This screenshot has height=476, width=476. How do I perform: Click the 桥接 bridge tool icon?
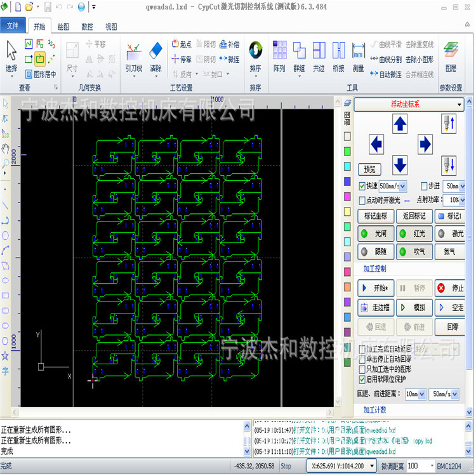338,56
